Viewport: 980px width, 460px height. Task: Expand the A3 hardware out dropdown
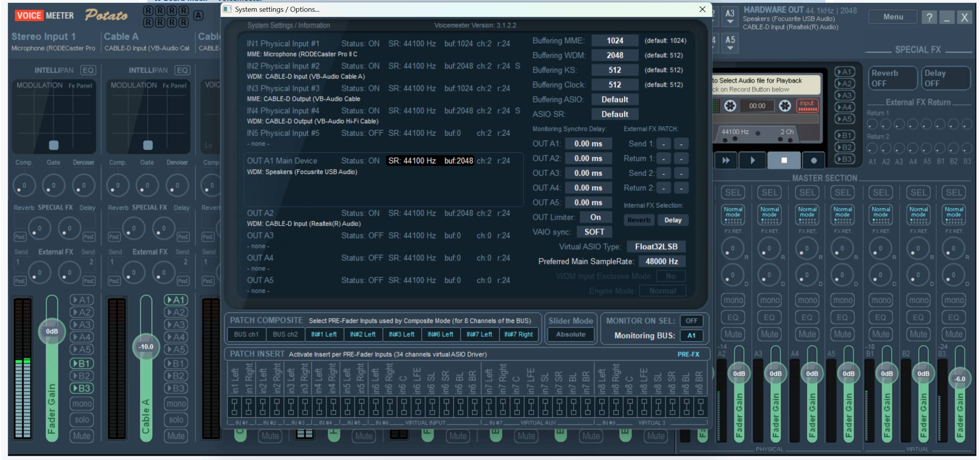click(x=730, y=17)
